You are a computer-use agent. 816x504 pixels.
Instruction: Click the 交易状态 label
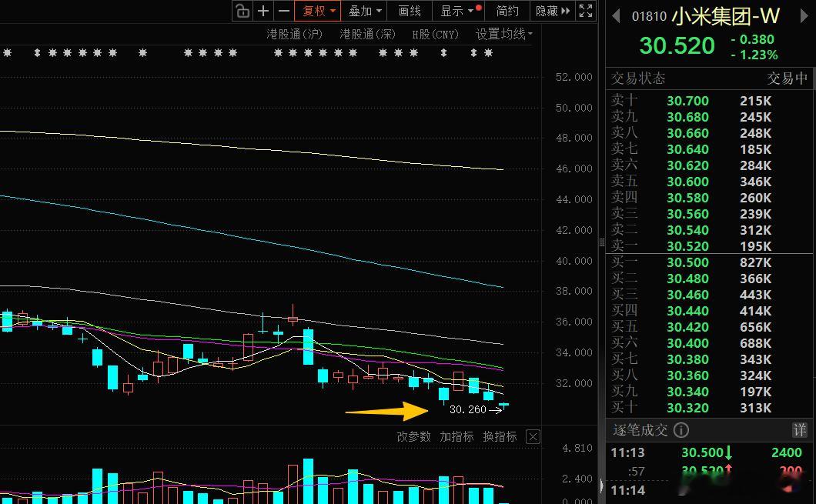tap(638, 78)
